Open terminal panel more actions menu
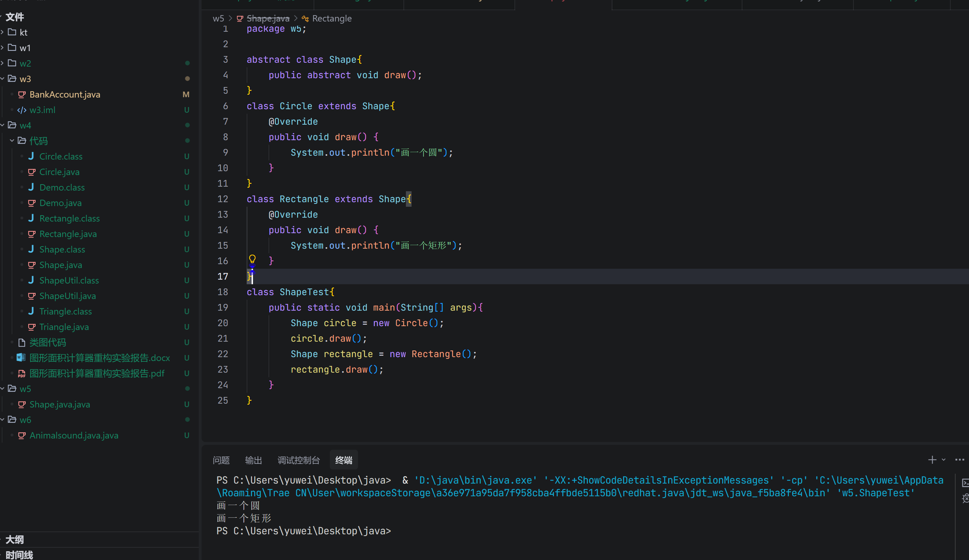The height and width of the screenshot is (560, 969). point(959,460)
